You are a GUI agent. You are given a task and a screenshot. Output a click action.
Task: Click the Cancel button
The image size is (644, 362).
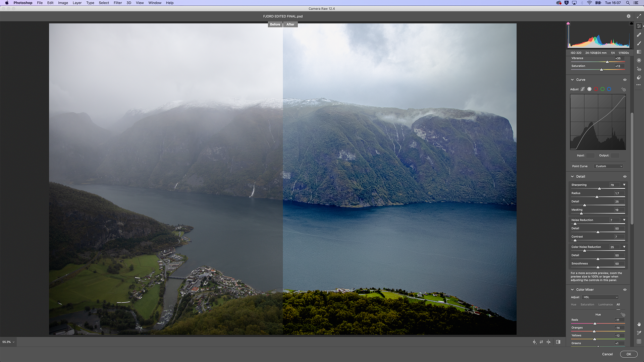(607, 354)
